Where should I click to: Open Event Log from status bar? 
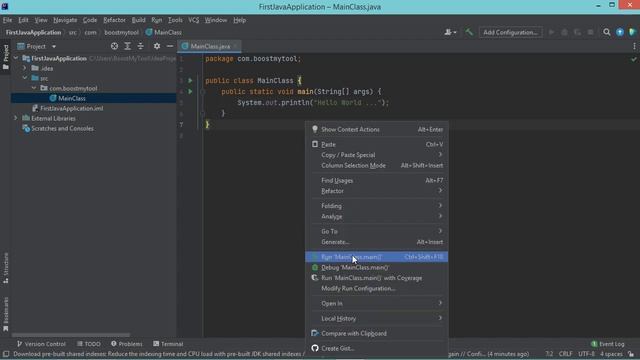[607, 344]
